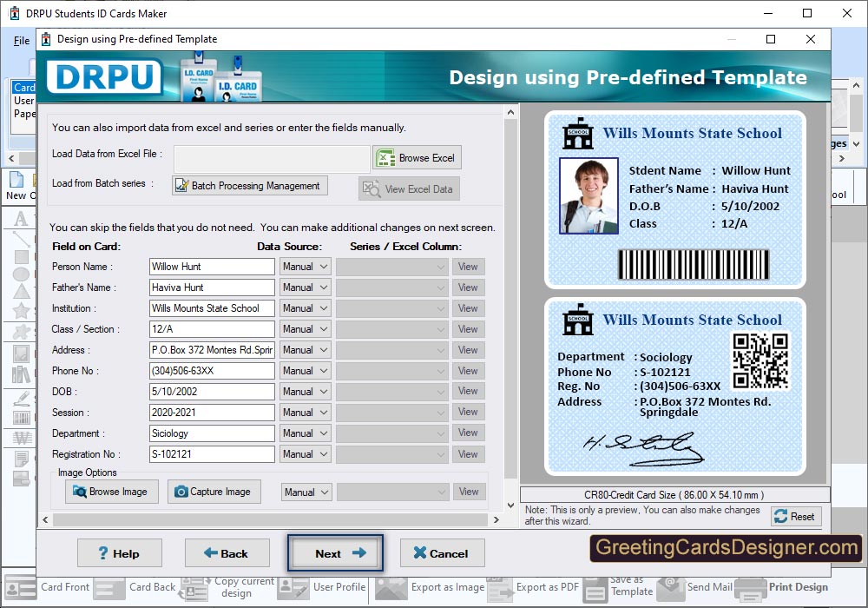
Task: Click the QR code on back card
Action: tap(760, 360)
